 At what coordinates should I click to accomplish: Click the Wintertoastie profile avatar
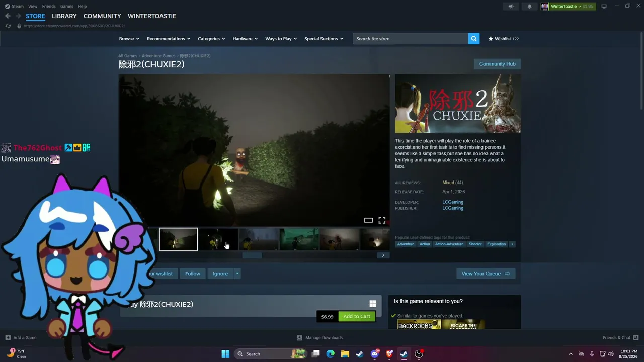tap(545, 6)
